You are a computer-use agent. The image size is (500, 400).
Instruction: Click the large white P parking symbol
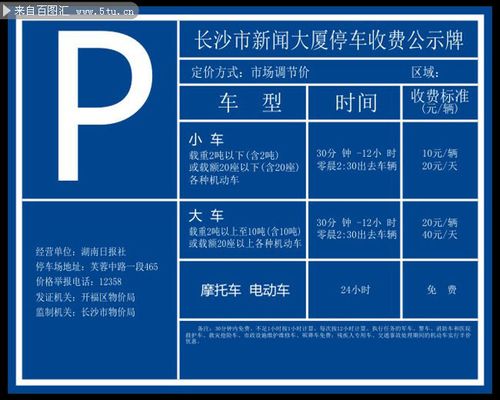(105, 106)
